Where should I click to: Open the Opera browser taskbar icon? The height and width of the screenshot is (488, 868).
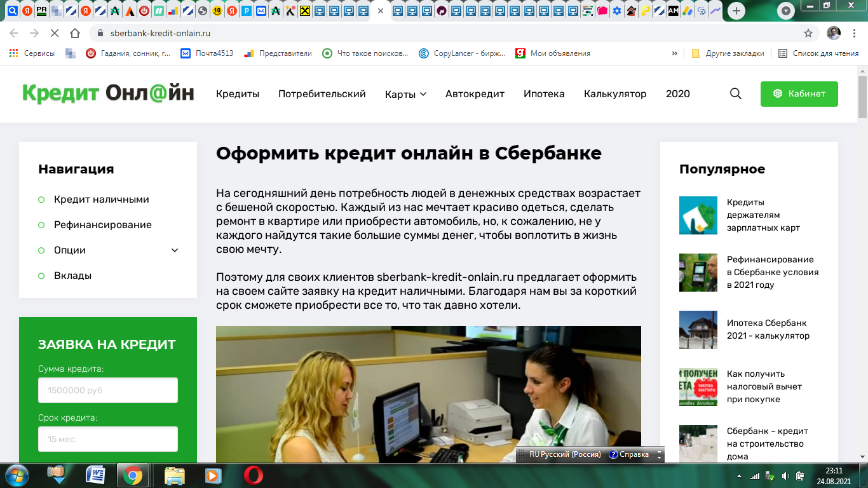point(254,475)
